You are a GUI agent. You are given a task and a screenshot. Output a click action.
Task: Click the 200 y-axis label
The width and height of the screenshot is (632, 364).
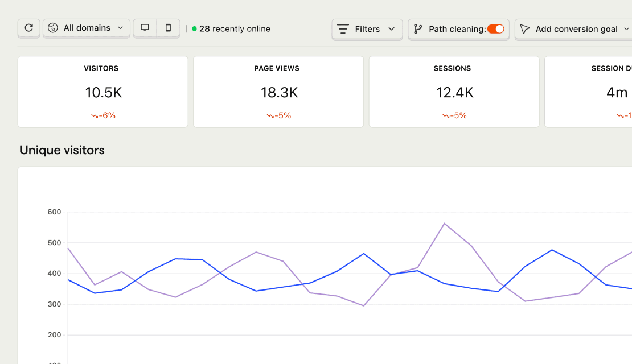click(x=55, y=335)
